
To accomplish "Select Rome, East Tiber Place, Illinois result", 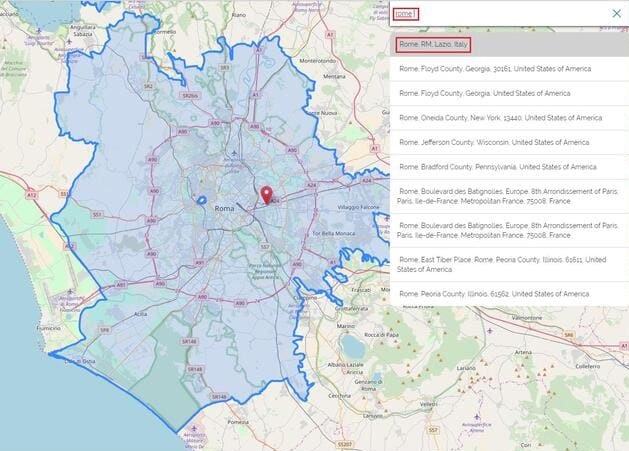I will click(500, 264).
